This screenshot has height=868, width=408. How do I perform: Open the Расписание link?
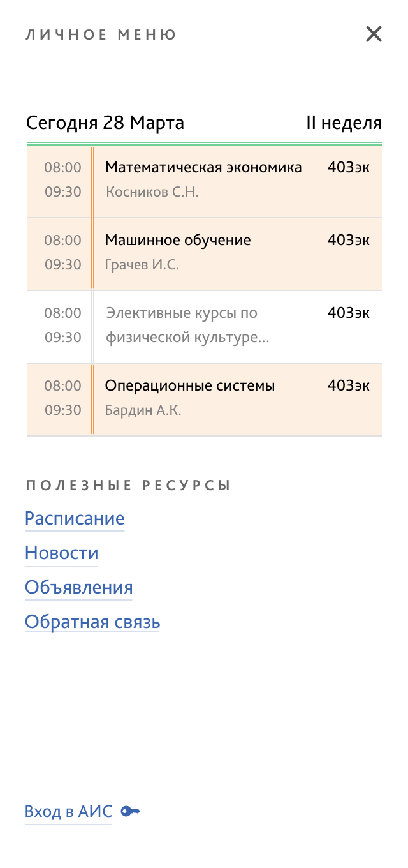click(x=75, y=518)
